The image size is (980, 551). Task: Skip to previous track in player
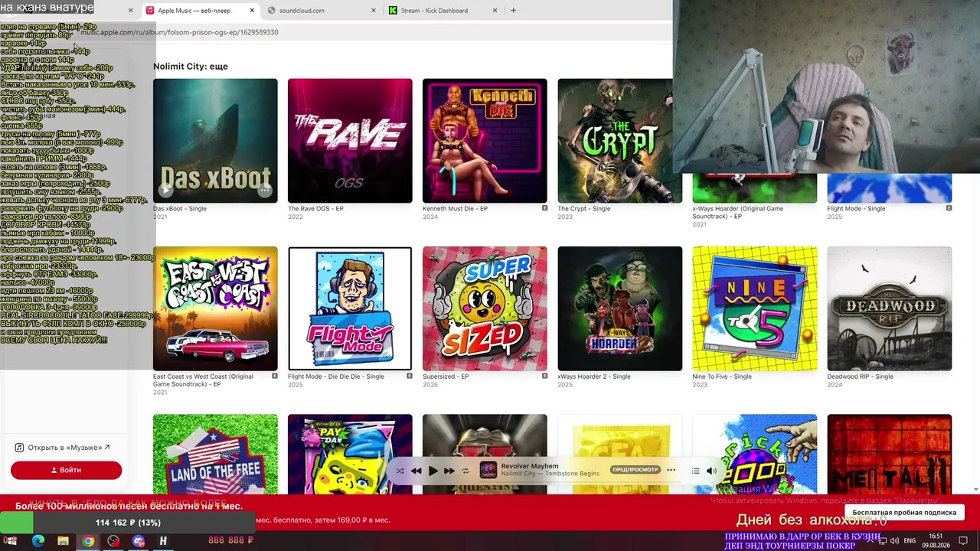pyautogui.click(x=416, y=471)
